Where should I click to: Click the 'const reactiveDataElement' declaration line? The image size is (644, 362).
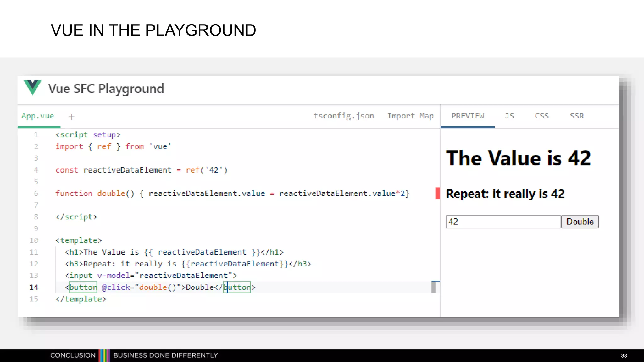141,170
